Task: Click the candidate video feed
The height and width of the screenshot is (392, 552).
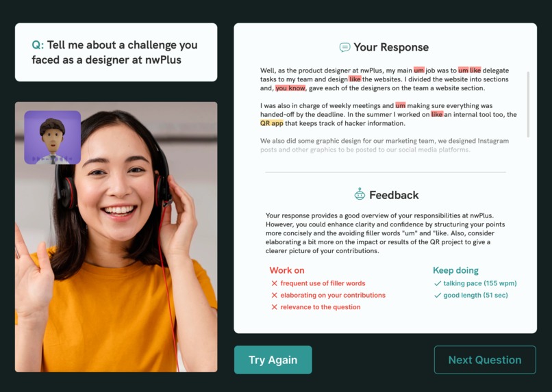Action: pos(116,237)
